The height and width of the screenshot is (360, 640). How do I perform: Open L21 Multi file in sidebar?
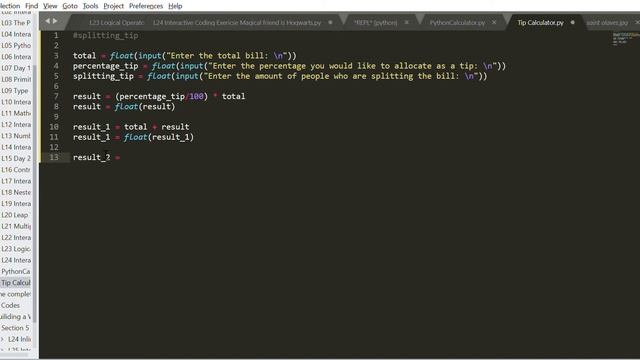pyautogui.click(x=16, y=226)
